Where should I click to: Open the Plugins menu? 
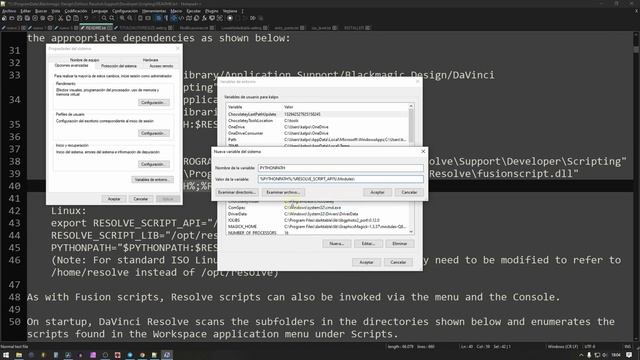(x=211, y=11)
